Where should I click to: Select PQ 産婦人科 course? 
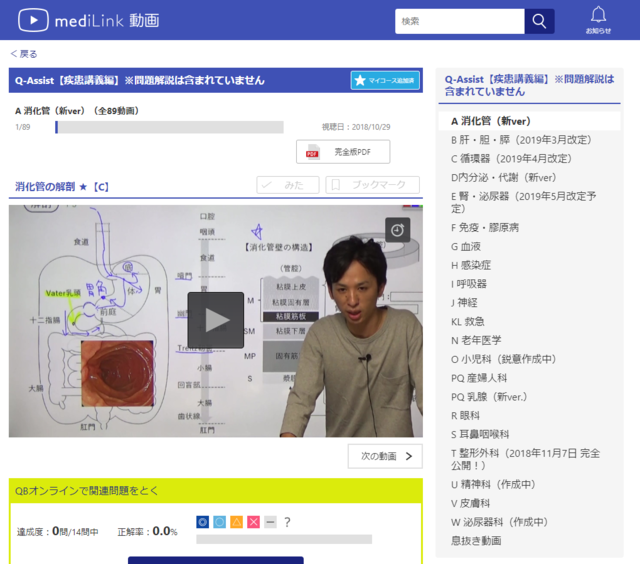tap(479, 378)
